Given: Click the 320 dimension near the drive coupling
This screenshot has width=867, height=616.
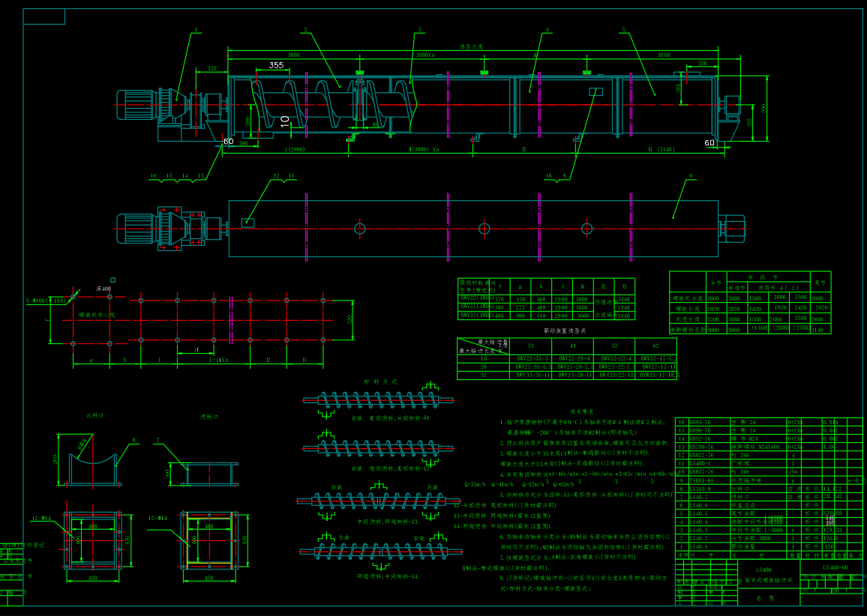Looking at the screenshot, I should (x=211, y=69).
